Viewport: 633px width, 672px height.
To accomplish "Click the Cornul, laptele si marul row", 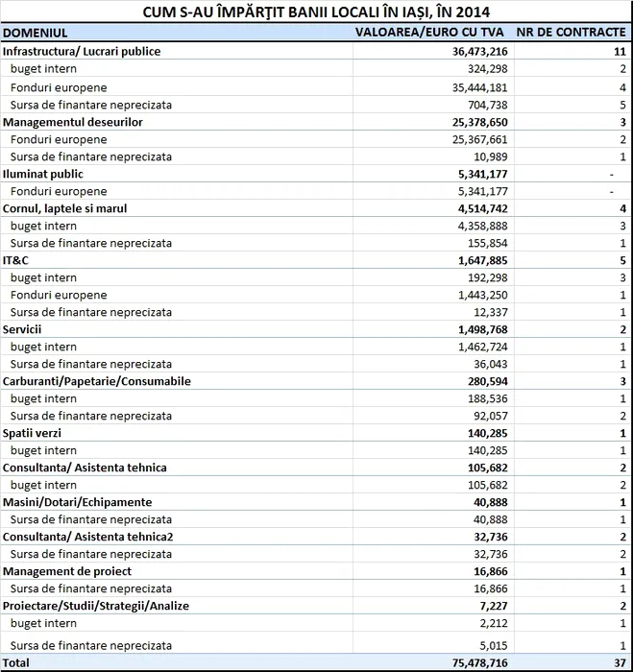I will (x=65, y=208).
